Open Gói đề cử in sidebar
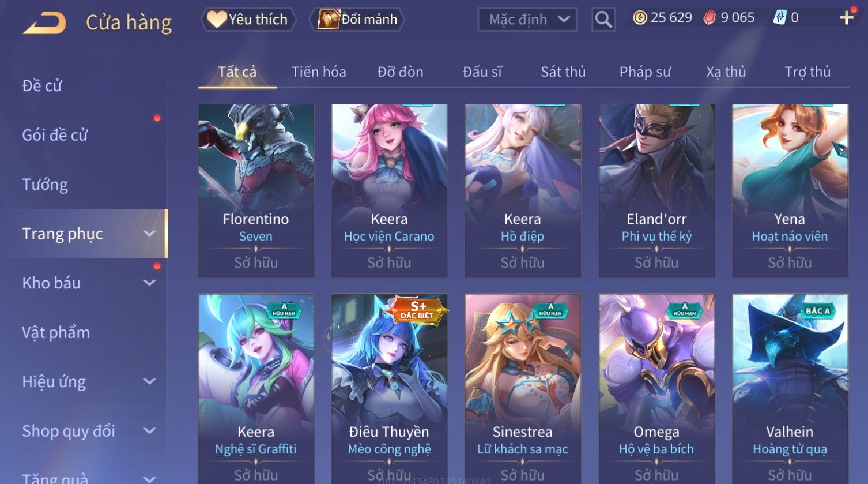The width and height of the screenshot is (868, 484). 55,135
